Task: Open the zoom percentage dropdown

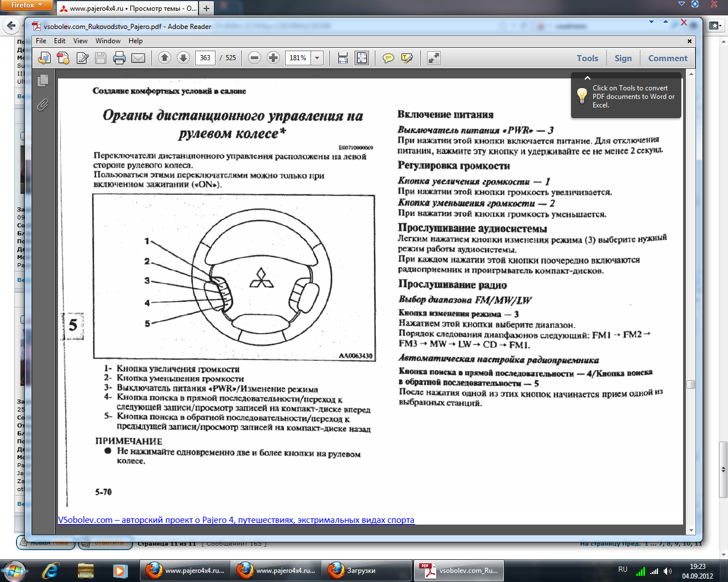Action: click(317, 58)
